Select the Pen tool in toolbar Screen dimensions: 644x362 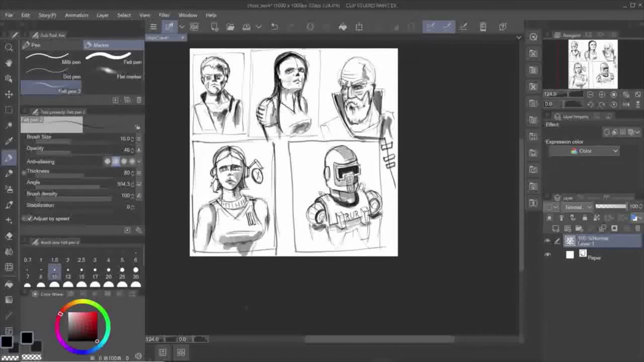coord(9,157)
